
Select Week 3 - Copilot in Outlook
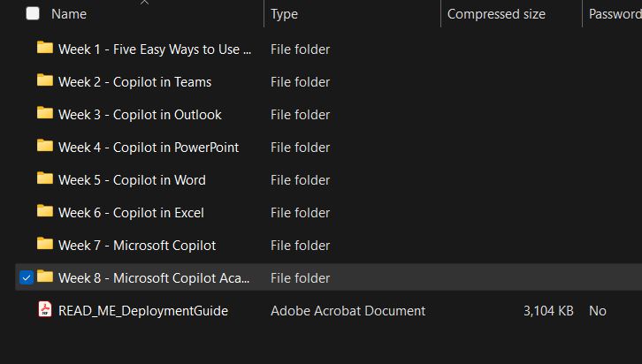click(x=140, y=115)
